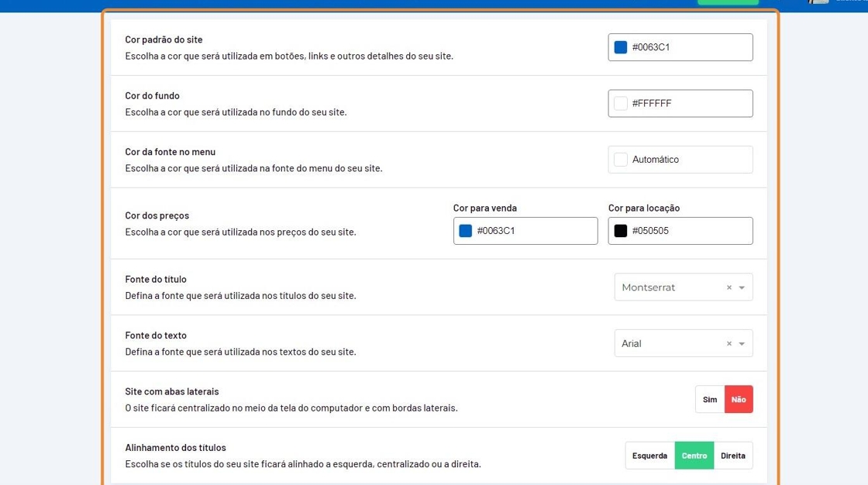Open the Montserrat font combo box
This screenshot has width=868, height=485.
click(x=668, y=287)
